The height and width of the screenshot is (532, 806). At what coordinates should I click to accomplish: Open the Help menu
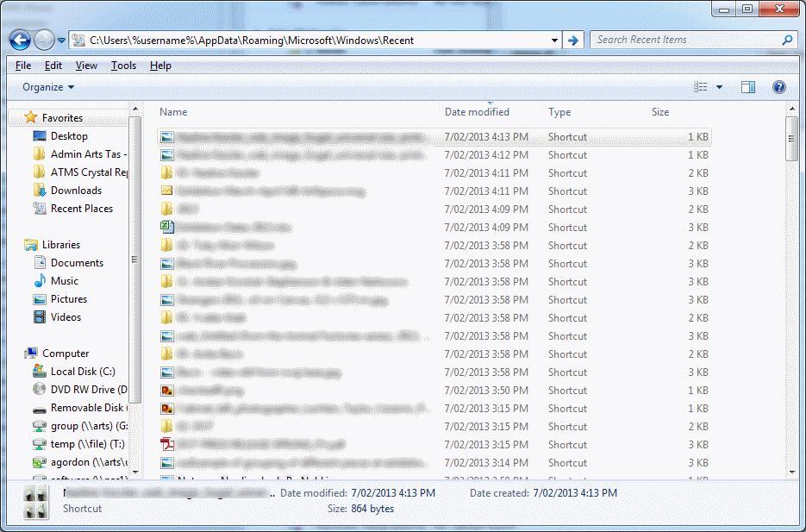tap(160, 66)
